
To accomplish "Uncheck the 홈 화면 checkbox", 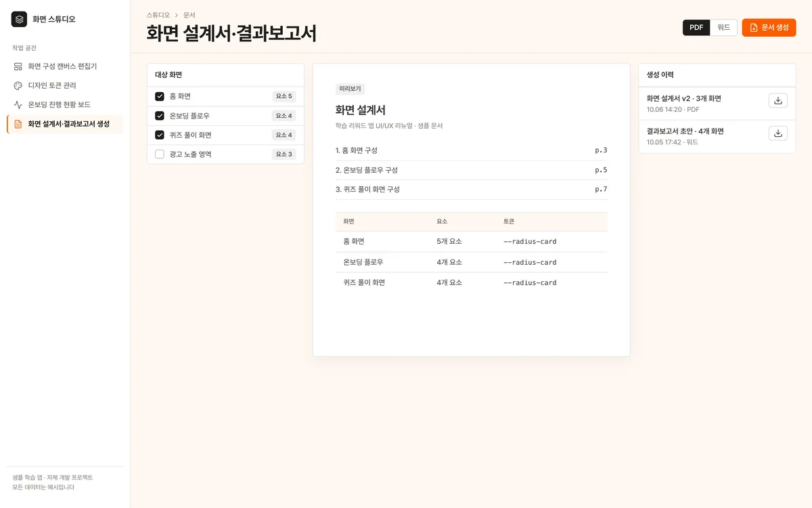I will click(x=160, y=96).
